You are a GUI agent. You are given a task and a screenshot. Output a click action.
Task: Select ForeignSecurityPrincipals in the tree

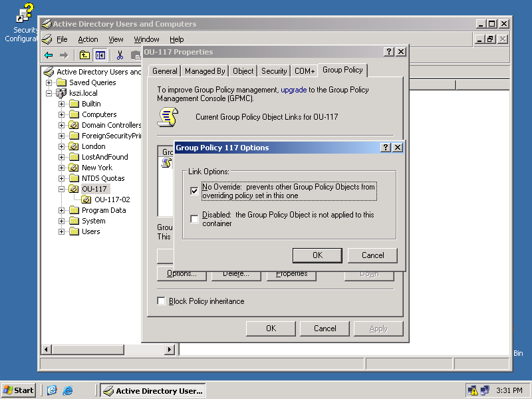[111, 136]
